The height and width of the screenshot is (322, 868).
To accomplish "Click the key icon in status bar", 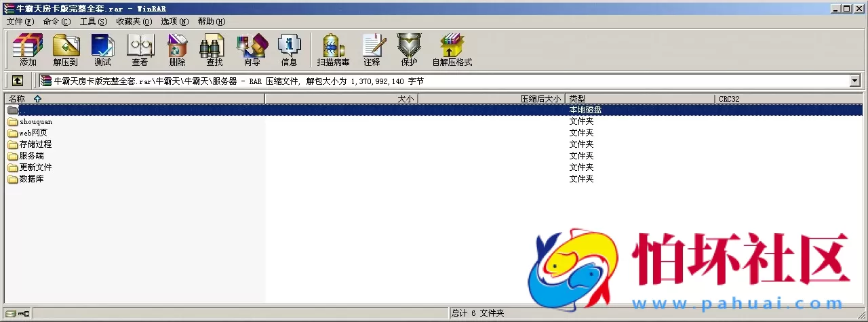I will coord(24,313).
